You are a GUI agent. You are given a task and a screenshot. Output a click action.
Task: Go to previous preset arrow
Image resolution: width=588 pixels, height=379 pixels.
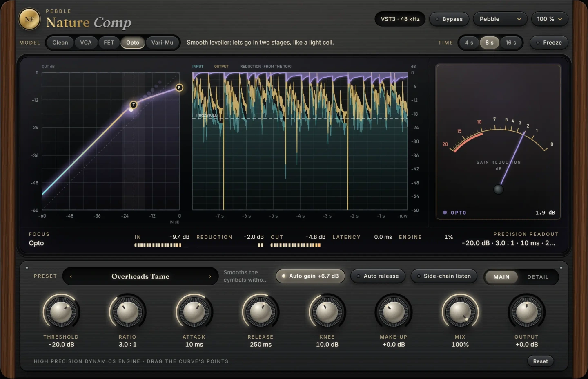tap(71, 276)
